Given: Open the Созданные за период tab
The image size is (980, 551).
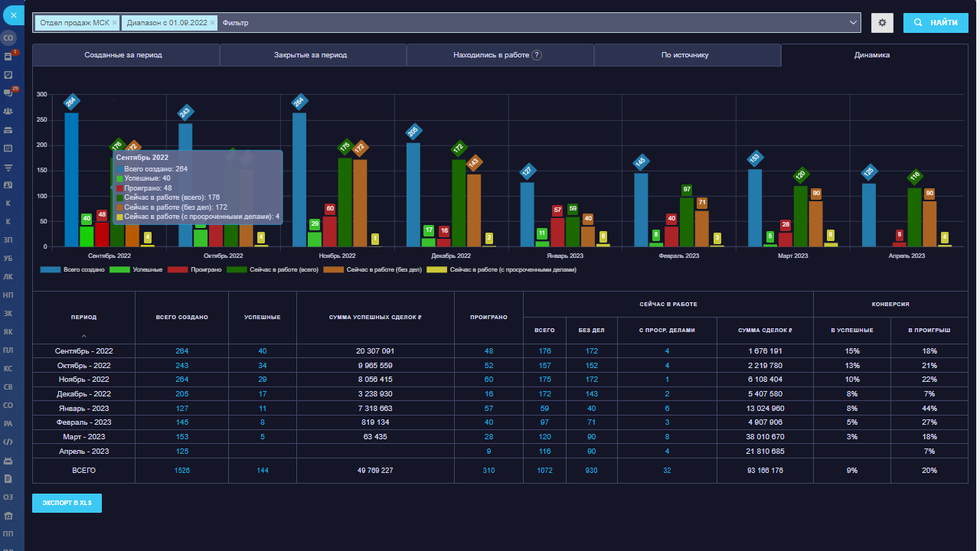Looking at the screenshot, I should (126, 55).
